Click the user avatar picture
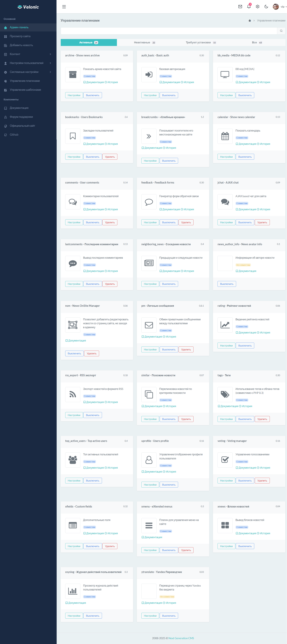287x644 pixels. click(x=276, y=7)
